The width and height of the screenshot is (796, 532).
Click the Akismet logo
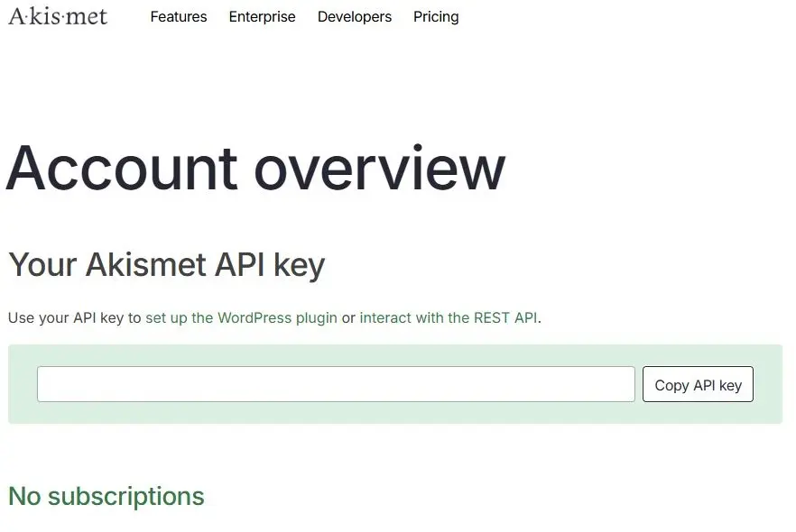pyautogui.click(x=58, y=15)
